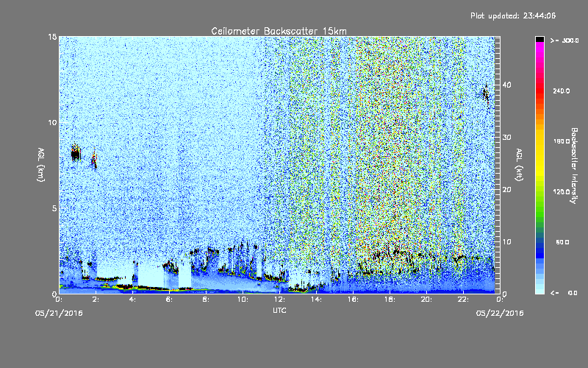Click the 10 kft tick label on right axis
Viewport: 588px width, 368px height.
point(506,242)
